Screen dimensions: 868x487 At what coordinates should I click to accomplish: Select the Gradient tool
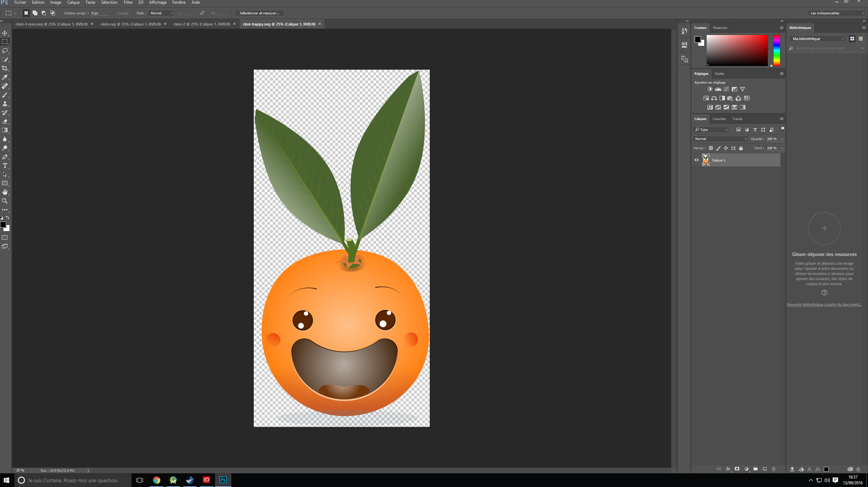(x=5, y=130)
